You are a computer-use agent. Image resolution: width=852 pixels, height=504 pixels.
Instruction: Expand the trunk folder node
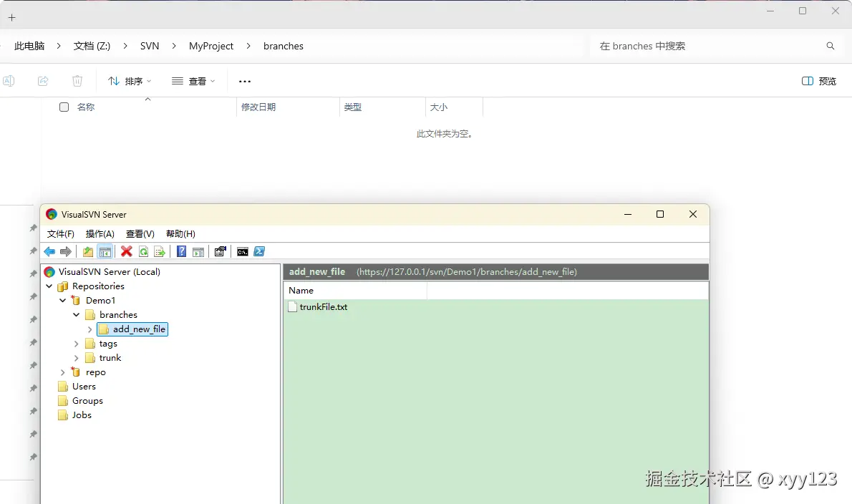tap(76, 358)
